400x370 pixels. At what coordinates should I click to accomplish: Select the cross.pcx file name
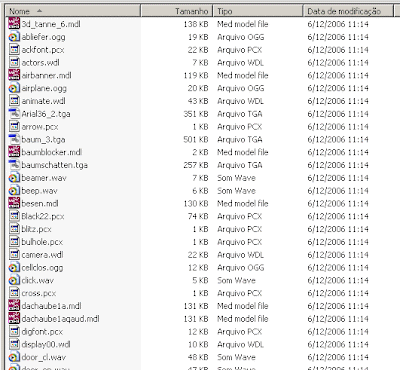(39, 293)
